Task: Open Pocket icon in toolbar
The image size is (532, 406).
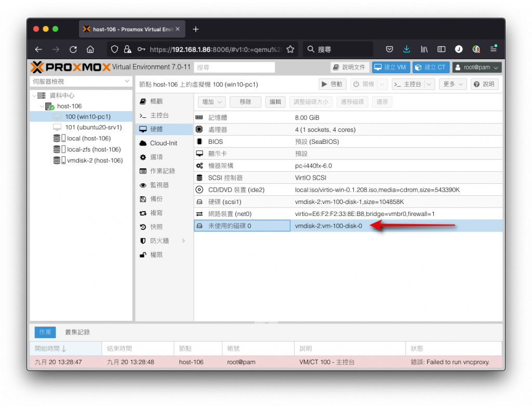Action: 390,49
